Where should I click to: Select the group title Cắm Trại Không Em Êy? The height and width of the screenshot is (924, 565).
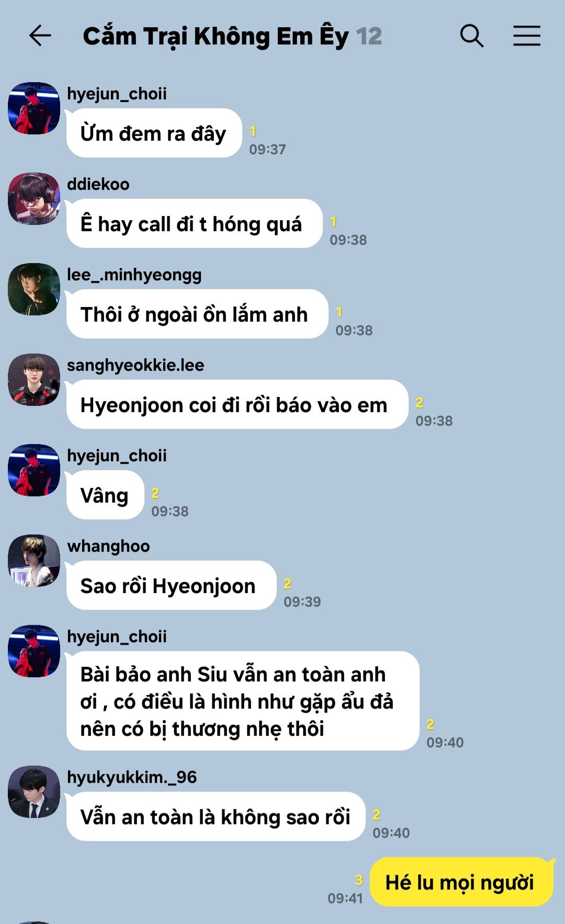pyautogui.click(x=216, y=37)
